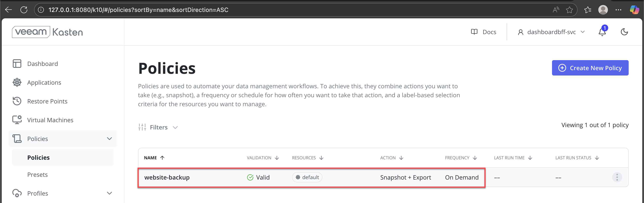The height and width of the screenshot is (203, 644).
Task: Toggle dark mode with the moon icon
Action: coord(624,32)
